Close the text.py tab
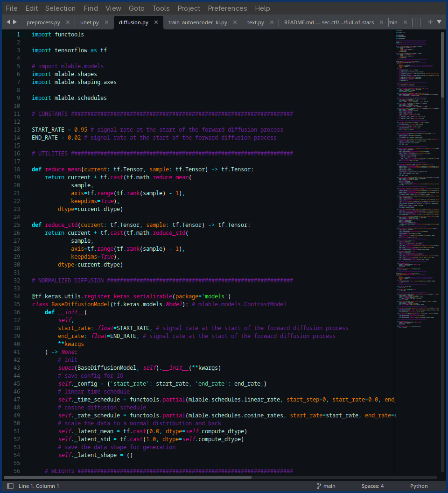 [x=271, y=22]
